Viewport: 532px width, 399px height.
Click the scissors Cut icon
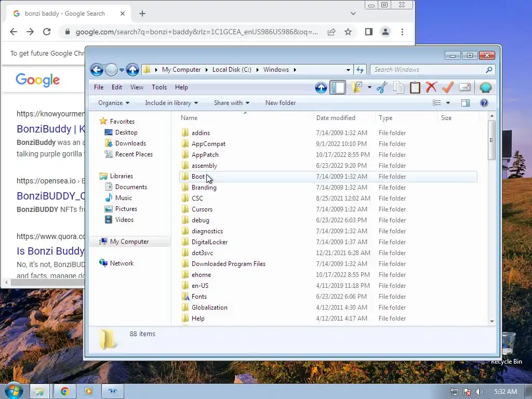click(x=382, y=87)
